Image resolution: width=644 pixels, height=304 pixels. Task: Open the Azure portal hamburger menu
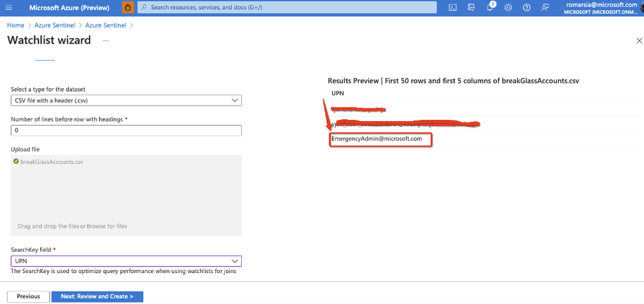tap(8, 7)
